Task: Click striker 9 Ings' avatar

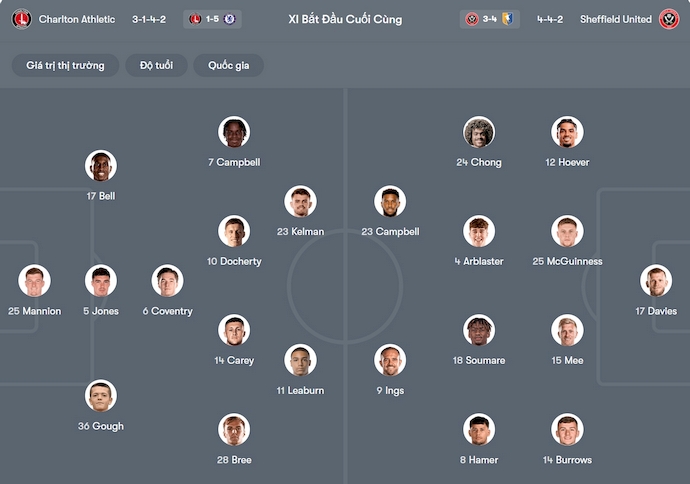Action: [x=390, y=360]
